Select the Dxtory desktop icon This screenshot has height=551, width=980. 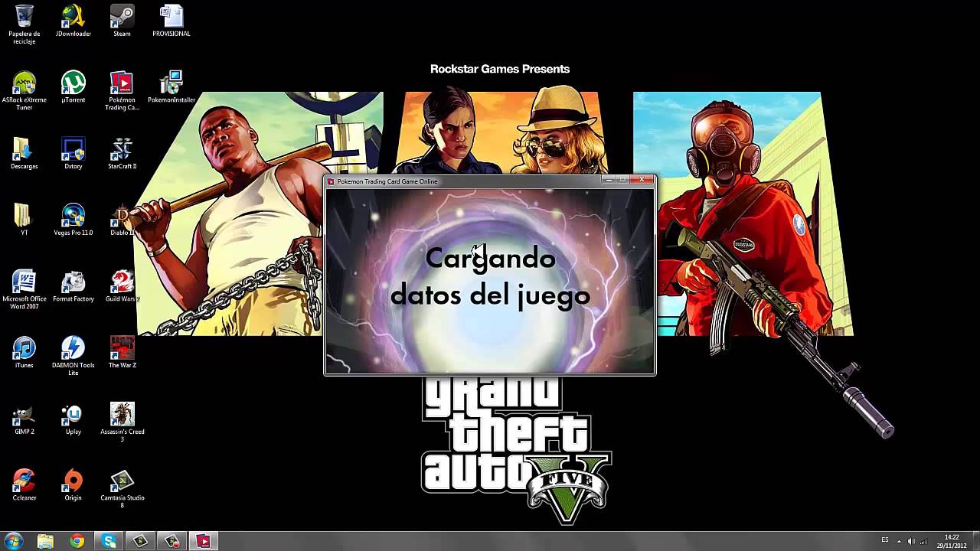73,153
